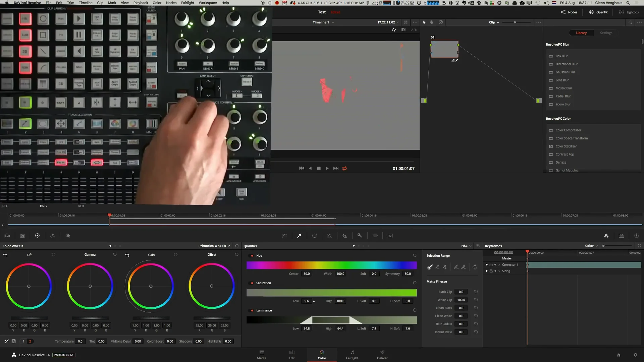
Task: Open the Power Window palette icon
Action: click(315, 236)
